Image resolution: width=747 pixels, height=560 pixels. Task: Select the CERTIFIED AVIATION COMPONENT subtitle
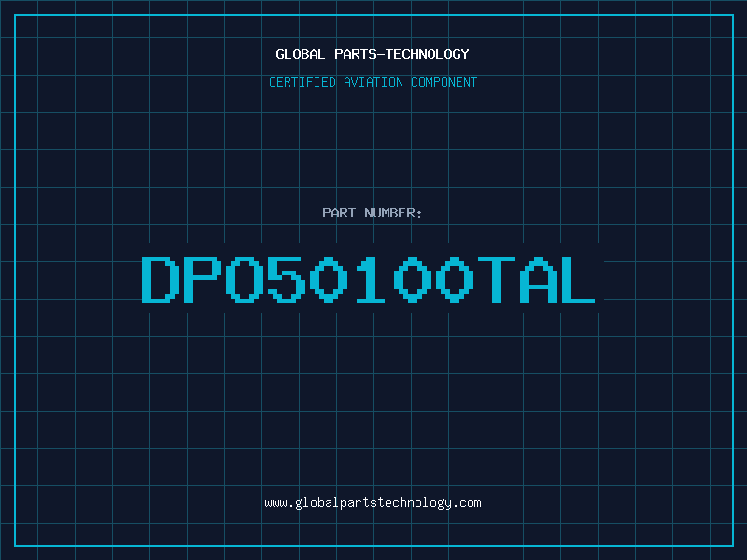tap(373, 82)
